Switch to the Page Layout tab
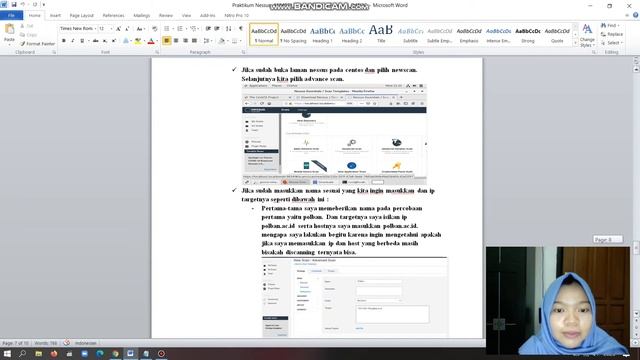 tap(82, 16)
